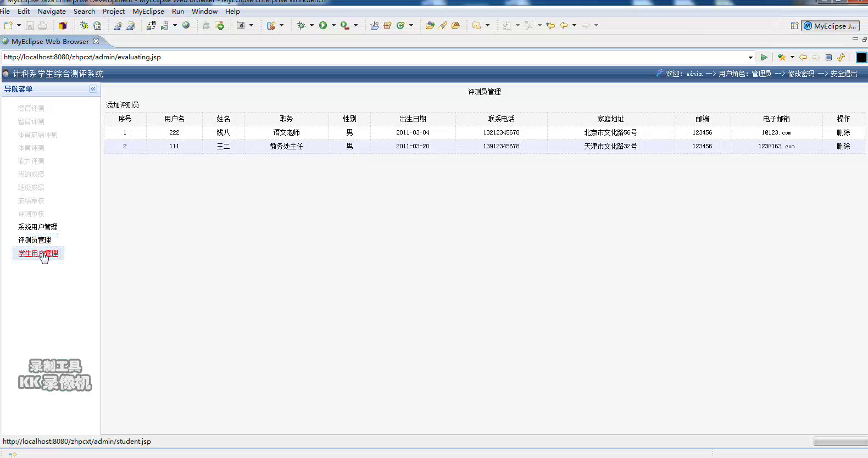Open 学生用户管理 in navigation menu

(x=38, y=253)
